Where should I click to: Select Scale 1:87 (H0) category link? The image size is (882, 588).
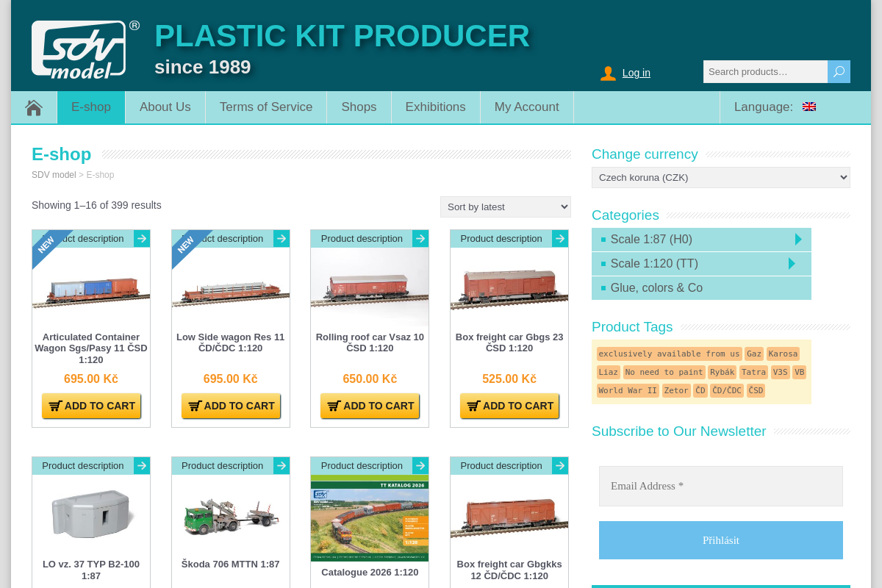coord(651,239)
